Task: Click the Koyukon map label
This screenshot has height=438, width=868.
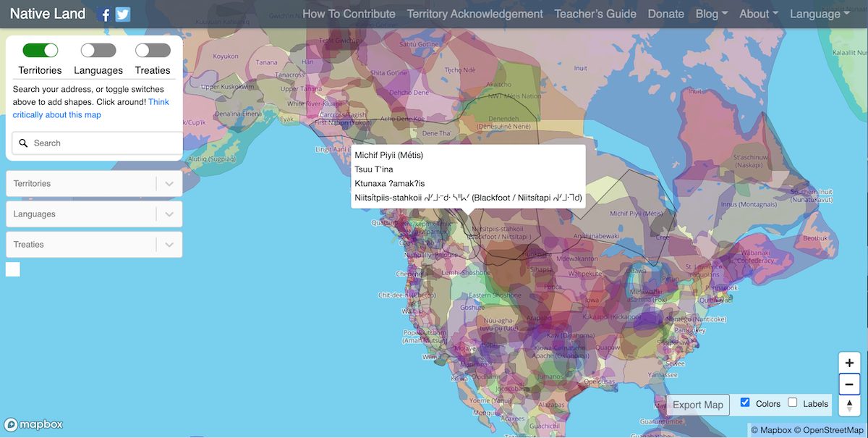Action: pos(226,56)
